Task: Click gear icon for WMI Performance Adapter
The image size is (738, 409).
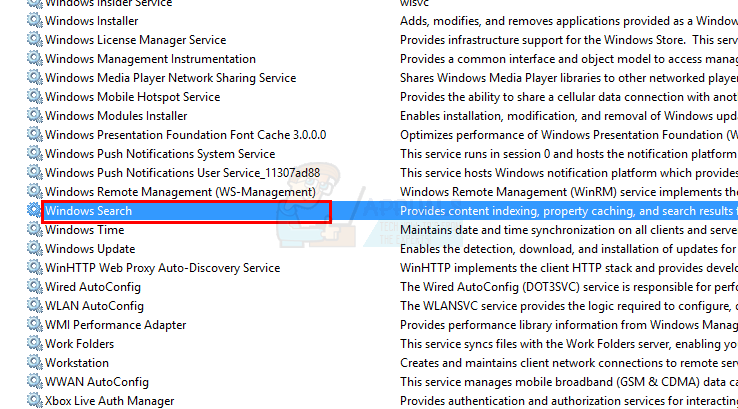Action: click(34, 324)
